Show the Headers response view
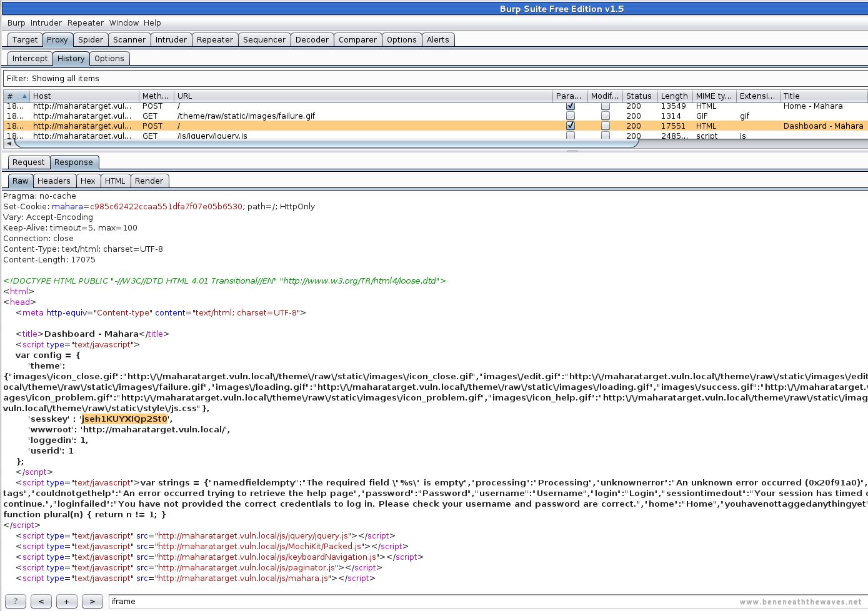The width and height of the screenshot is (868, 611). point(54,181)
